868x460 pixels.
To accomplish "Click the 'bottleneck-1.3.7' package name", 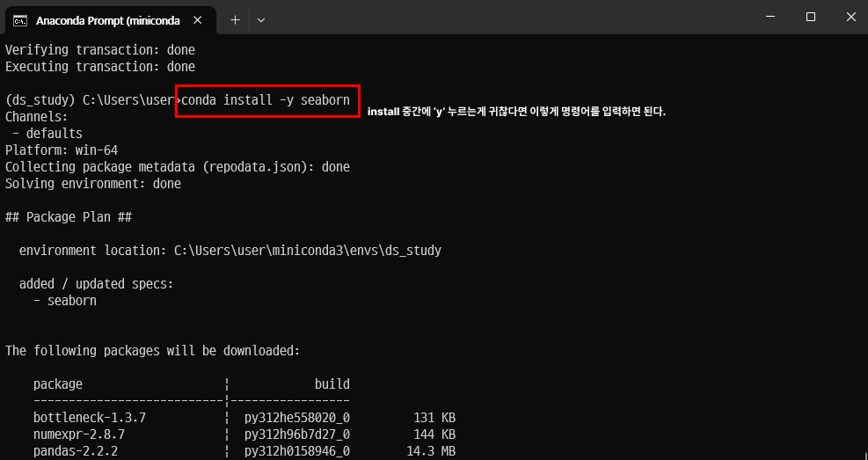I will (90, 418).
